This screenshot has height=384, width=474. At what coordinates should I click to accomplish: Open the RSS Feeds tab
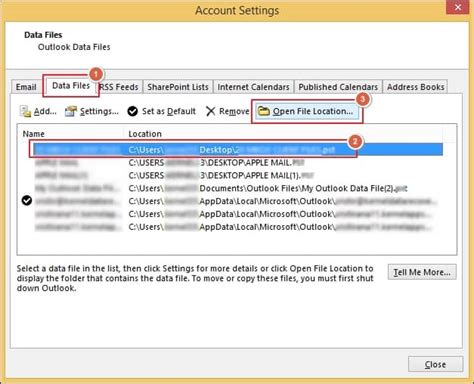[119, 87]
